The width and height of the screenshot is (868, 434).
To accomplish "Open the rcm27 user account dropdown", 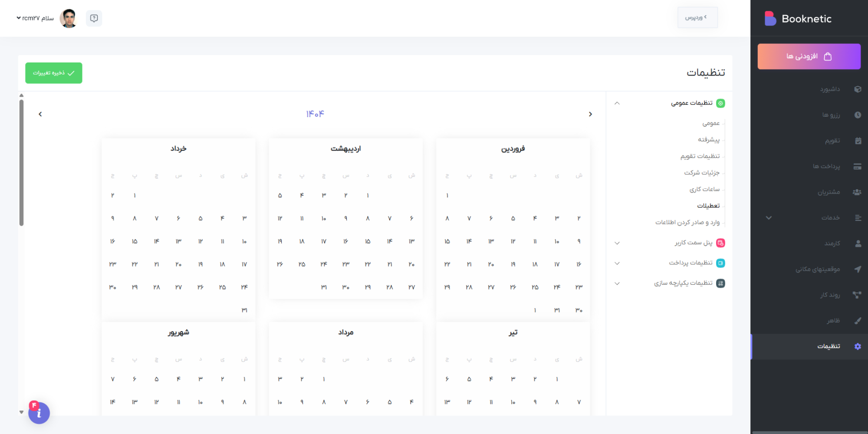I will [36, 18].
